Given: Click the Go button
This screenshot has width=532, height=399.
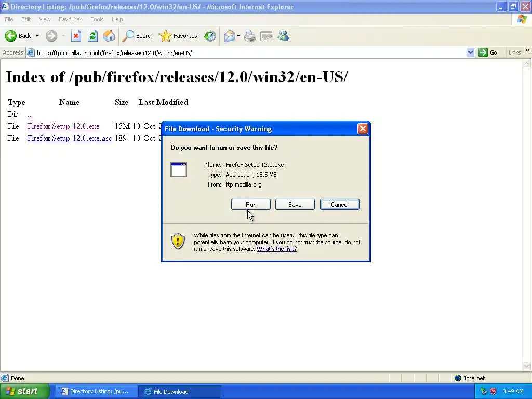Looking at the screenshot, I should pos(488,52).
